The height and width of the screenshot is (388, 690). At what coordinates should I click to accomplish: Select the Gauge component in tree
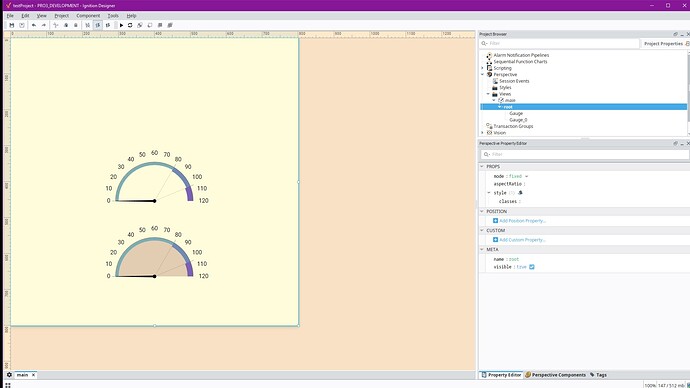point(516,113)
